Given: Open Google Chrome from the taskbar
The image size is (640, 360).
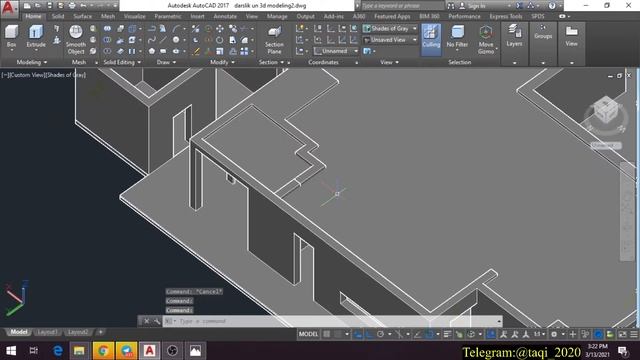Looking at the screenshot, I should (103, 351).
